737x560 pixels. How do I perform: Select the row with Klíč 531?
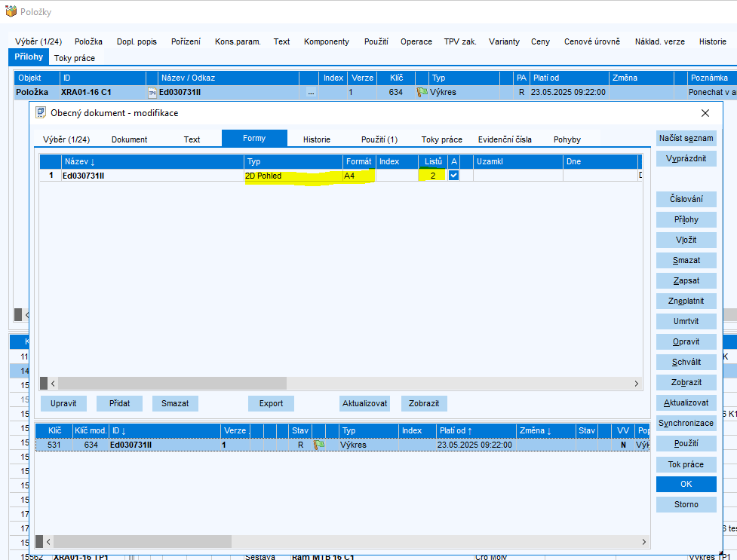click(x=342, y=445)
